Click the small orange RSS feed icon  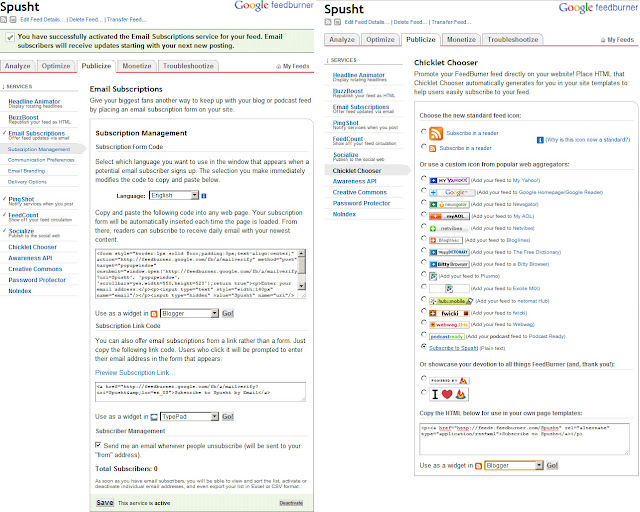point(433,148)
